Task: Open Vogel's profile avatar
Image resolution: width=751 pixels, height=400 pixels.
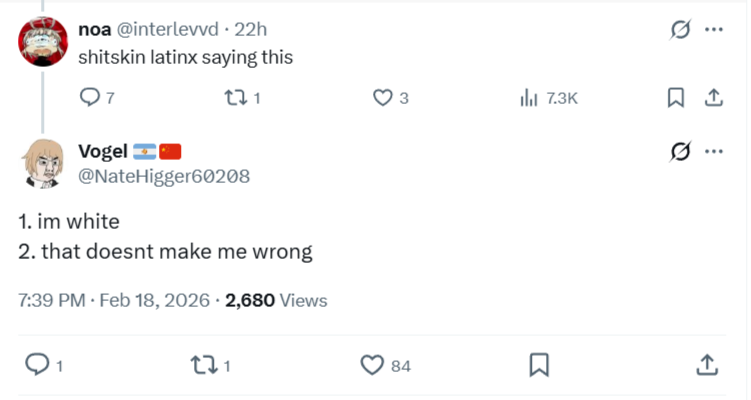Action: [41, 164]
